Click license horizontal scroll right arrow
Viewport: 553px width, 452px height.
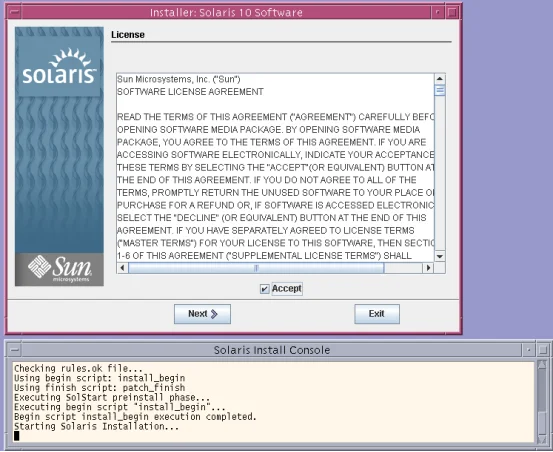(428, 268)
